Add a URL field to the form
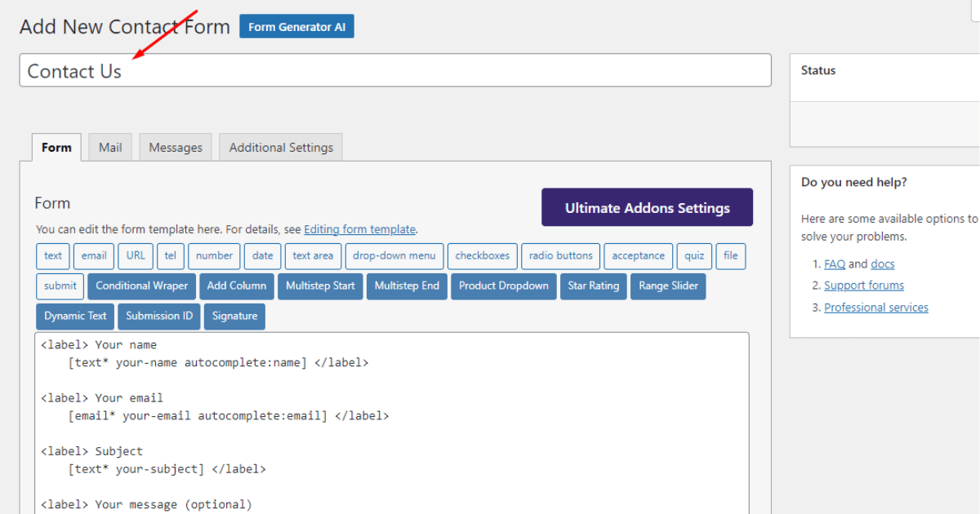 135,255
